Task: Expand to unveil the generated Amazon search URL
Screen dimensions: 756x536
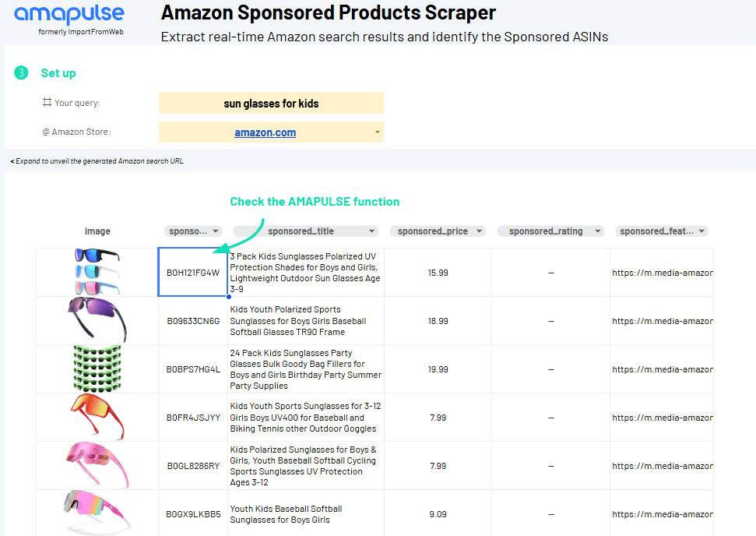Action: pos(97,161)
